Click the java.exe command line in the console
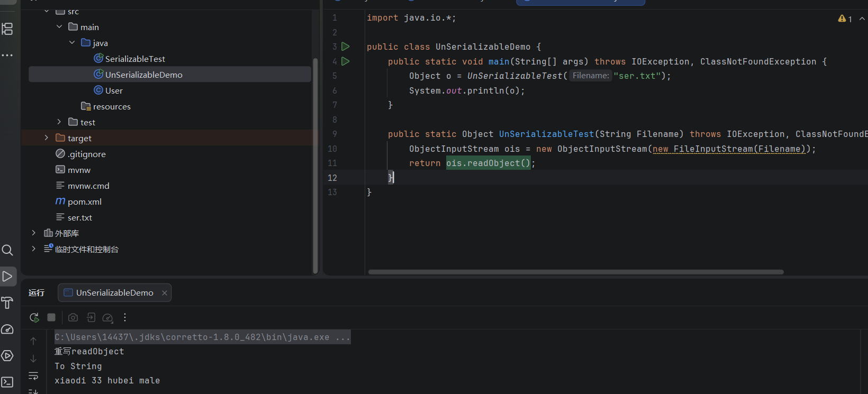The width and height of the screenshot is (868, 394). click(202, 337)
